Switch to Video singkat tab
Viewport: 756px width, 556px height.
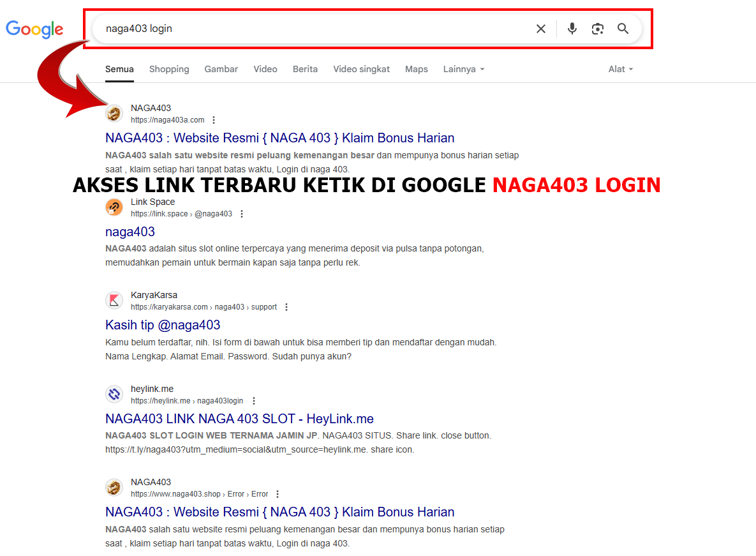pyautogui.click(x=361, y=69)
